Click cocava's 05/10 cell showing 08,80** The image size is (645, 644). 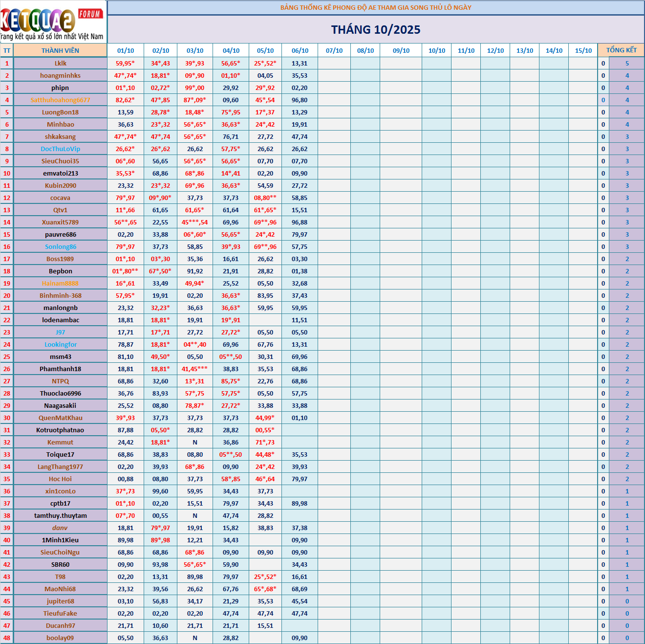[x=265, y=198]
